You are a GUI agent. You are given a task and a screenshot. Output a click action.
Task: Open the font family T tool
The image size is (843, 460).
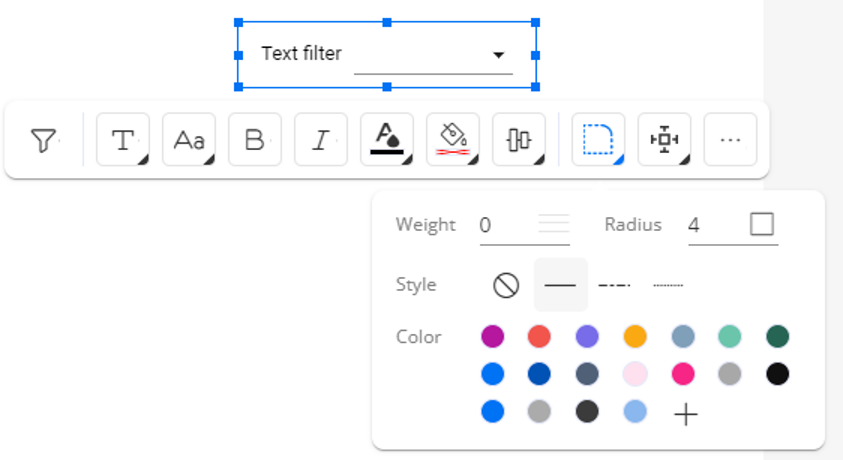[123, 140]
